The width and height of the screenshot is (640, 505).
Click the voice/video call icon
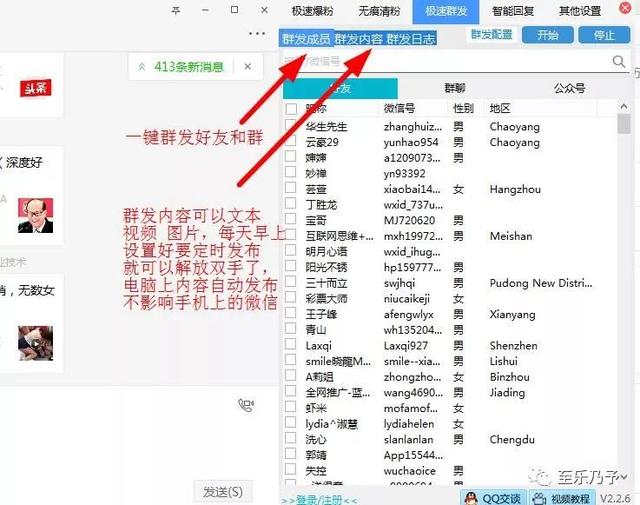tap(246, 405)
